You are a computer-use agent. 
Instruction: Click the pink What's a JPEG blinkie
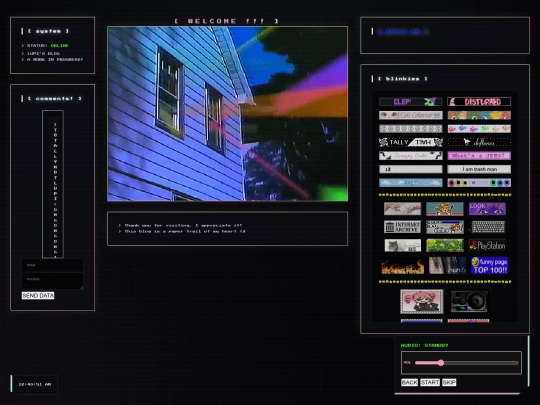click(x=479, y=156)
